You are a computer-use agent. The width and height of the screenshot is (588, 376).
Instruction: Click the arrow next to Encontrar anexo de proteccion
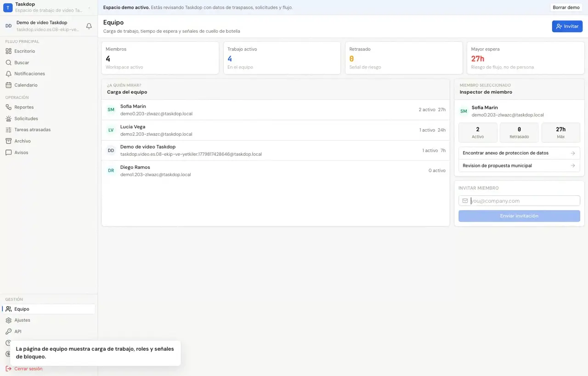tap(573, 153)
